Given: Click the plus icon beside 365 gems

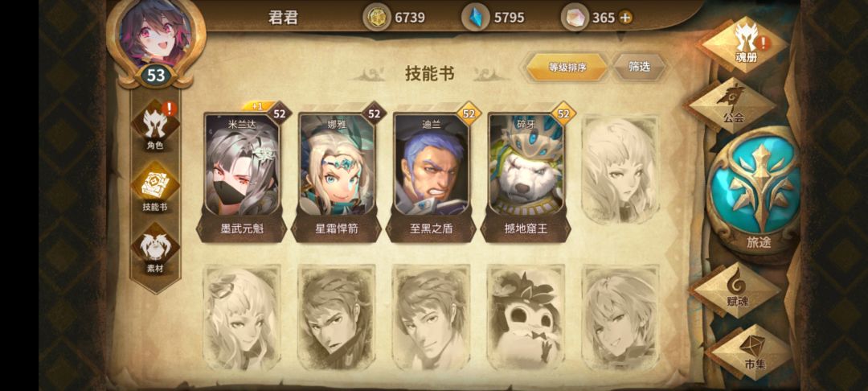Looking at the screenshot, I should [x=625, y=18].
